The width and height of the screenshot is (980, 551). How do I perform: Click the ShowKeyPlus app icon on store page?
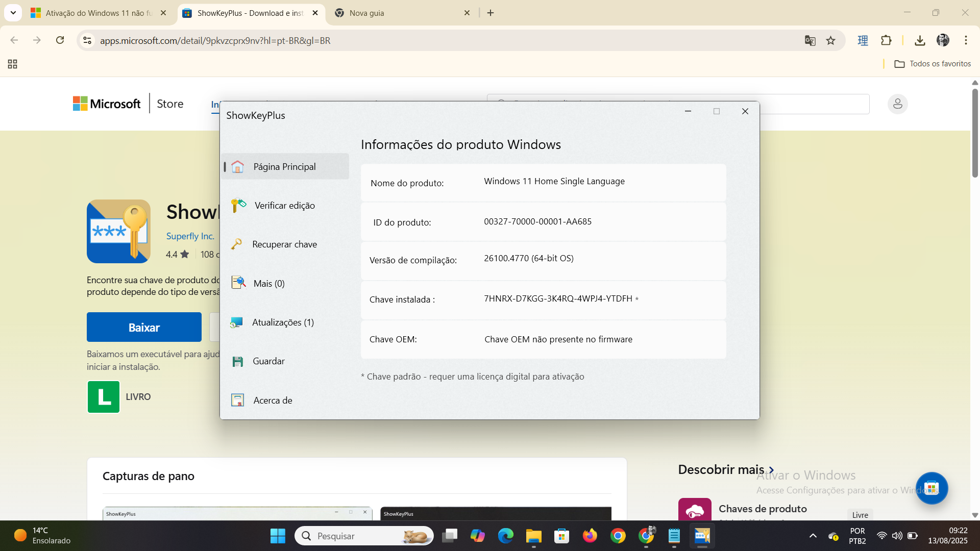coord(118,231)
